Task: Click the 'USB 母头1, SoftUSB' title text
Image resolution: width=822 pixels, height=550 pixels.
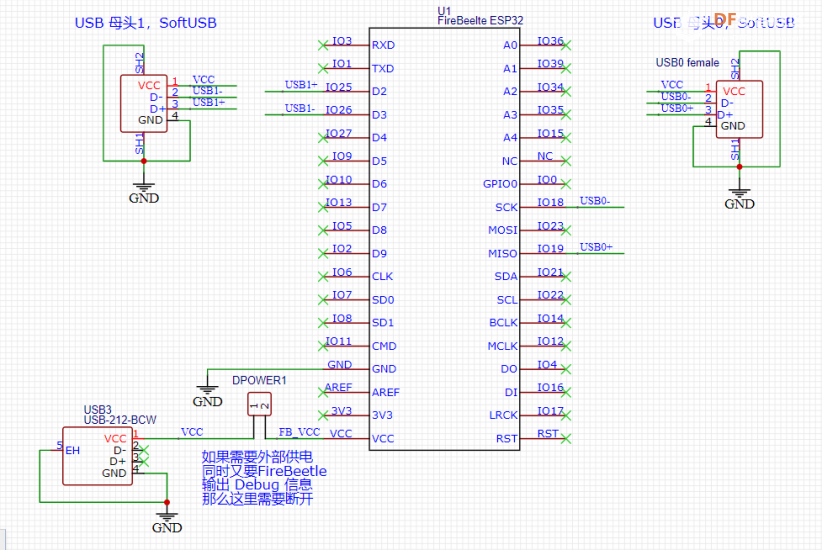Action: click(145, 23)
